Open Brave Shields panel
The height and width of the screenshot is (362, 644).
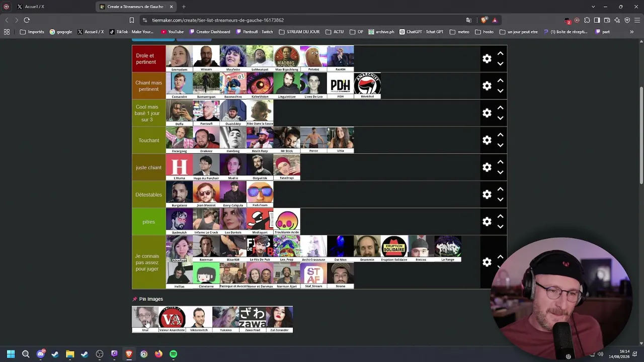[484, 20]
